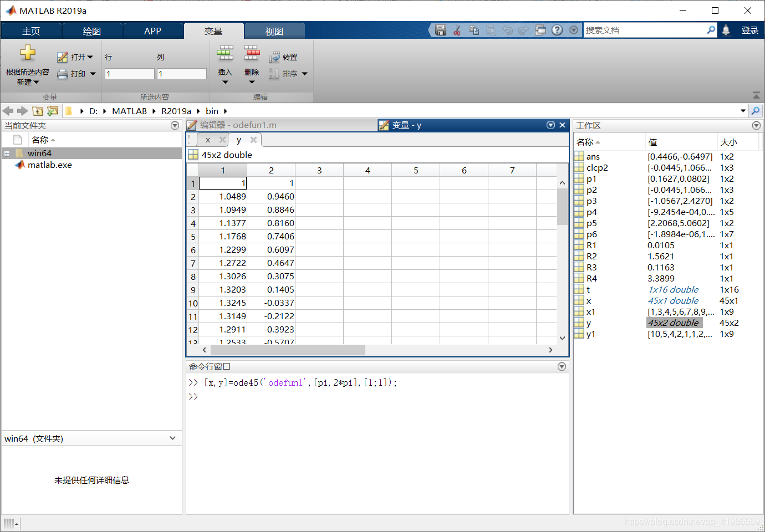Expand the address bar path history dropdown
This screenshot has height=532, width=765.
tap(743, 111)
